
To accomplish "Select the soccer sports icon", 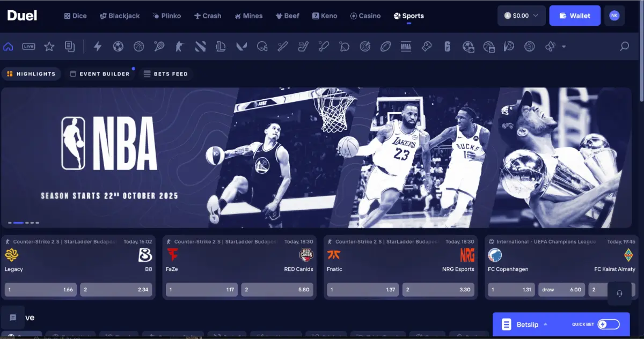I will coord(118,47).
